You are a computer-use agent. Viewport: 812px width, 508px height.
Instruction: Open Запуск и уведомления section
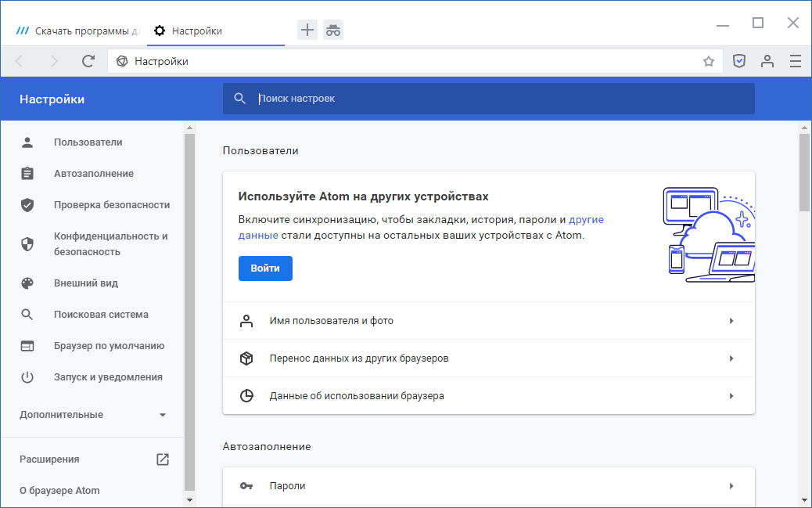108,376
